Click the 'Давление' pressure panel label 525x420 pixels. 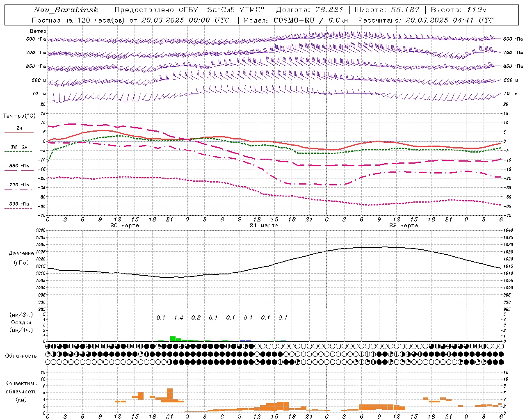[21, 253]
